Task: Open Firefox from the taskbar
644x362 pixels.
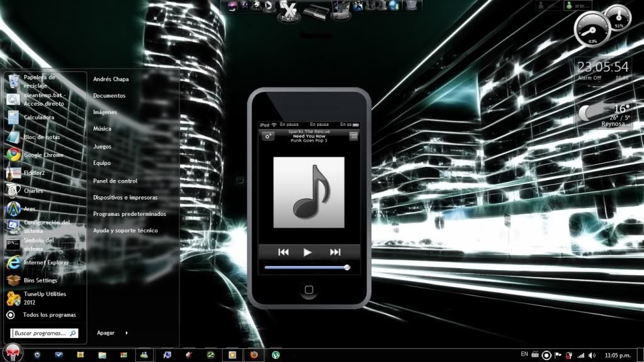Action: 254,354
